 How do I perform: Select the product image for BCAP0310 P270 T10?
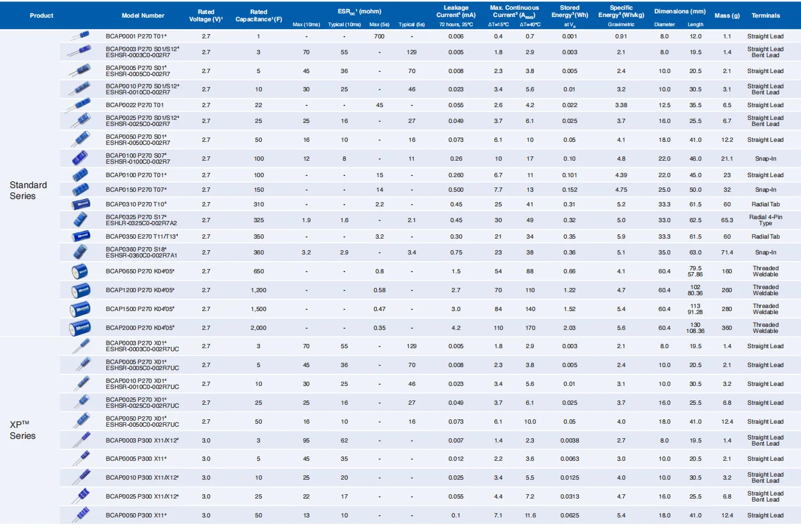[x=81, y=205]
